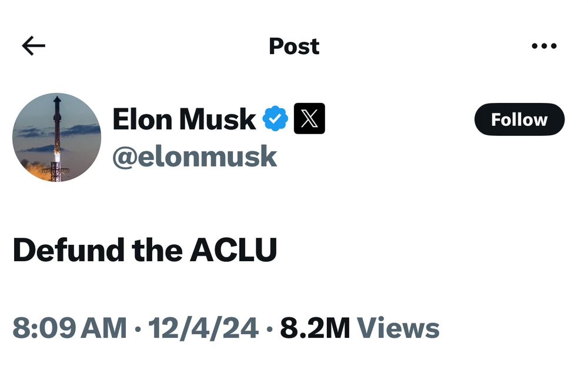Go back using the left arrow
This screenshot has width=588, height=366.
click(34, 46)
